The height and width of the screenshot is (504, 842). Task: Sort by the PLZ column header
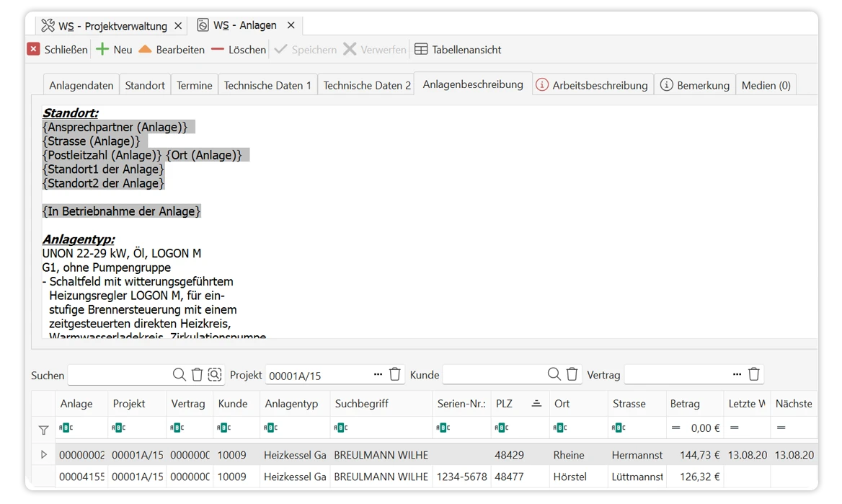click(x=505, y=404)
